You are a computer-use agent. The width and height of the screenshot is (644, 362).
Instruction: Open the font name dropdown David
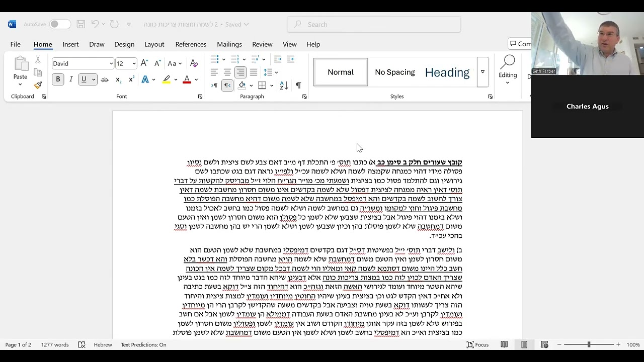(x=111, y=63)
